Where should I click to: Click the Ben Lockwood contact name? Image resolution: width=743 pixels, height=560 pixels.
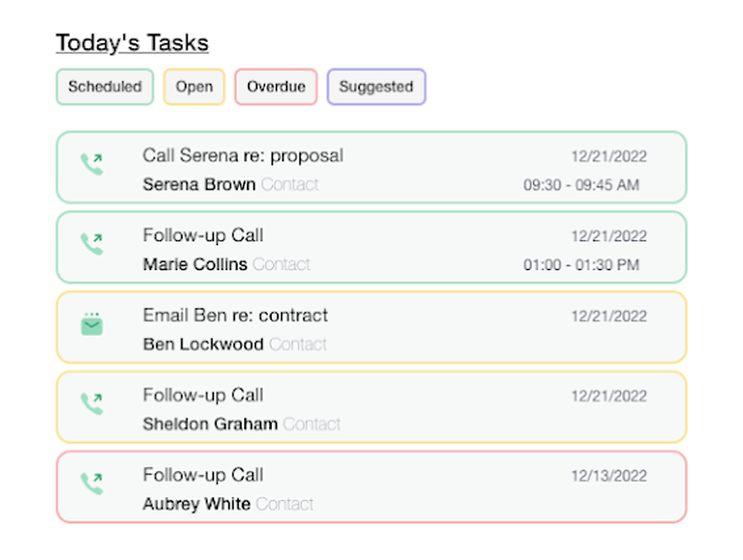203,345
